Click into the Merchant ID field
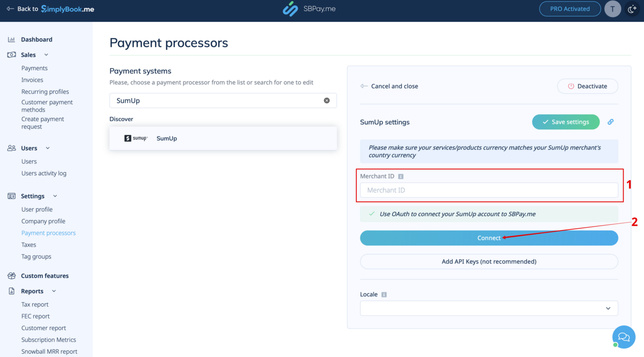The image size is (644, 357). (x=488, y=190)
